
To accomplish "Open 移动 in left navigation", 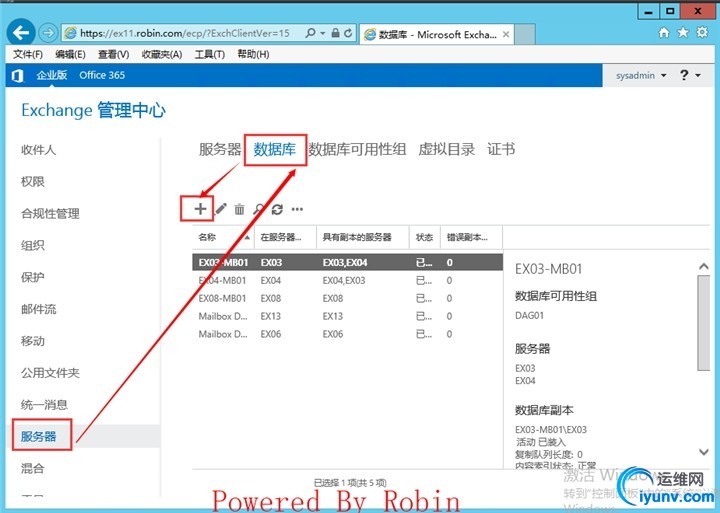I will 33,341.
